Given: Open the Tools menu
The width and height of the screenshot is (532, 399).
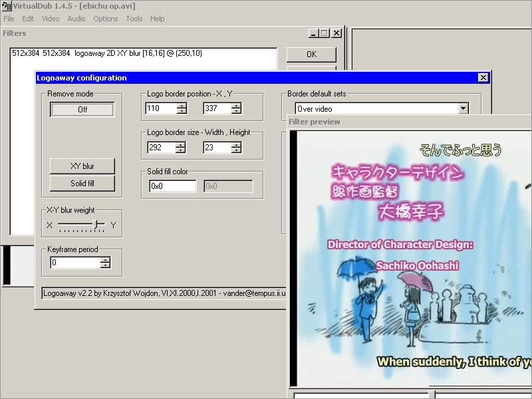Looking at the screenshot, I should click(x=134, y=19).
